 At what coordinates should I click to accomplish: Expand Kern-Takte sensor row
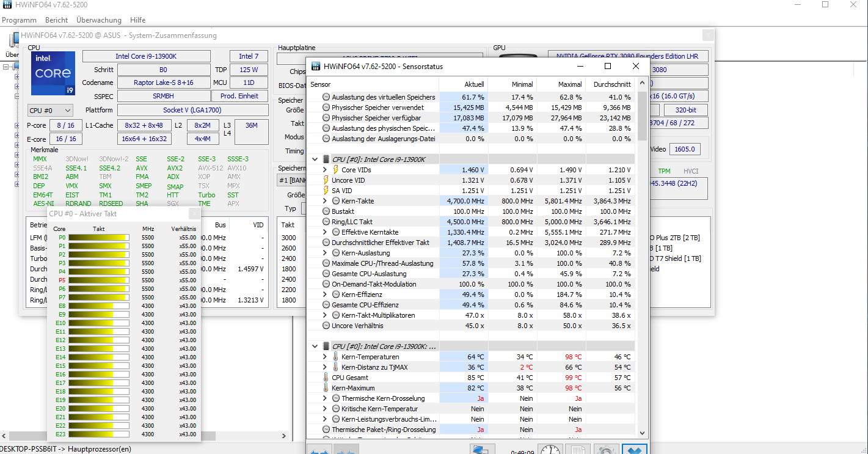325,201
